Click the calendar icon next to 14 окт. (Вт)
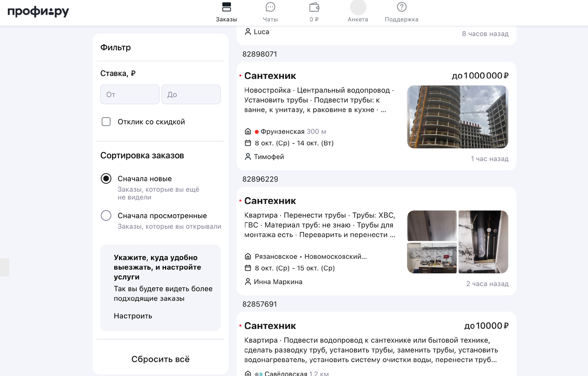The height and width of the screenshot is (376, 588). 248,143
